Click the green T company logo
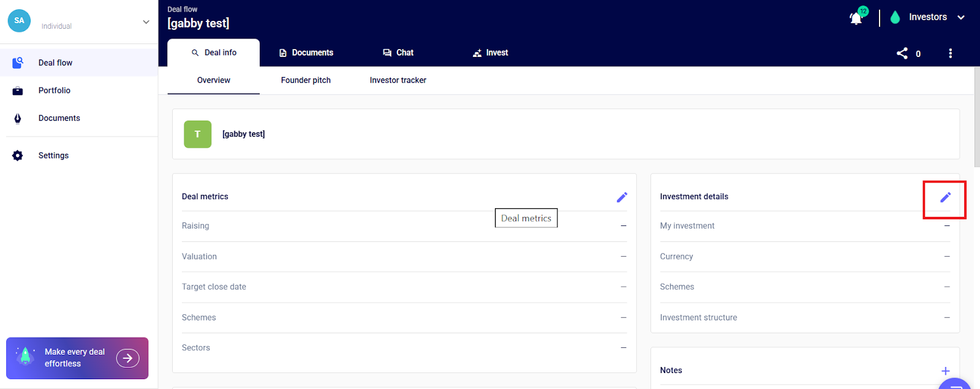This screenshot has height=389, width=980. [197, 134]
